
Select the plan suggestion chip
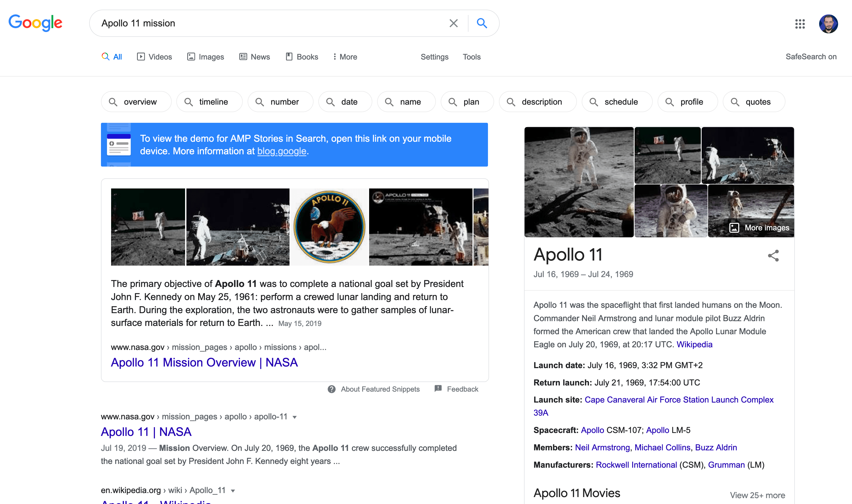467,101
